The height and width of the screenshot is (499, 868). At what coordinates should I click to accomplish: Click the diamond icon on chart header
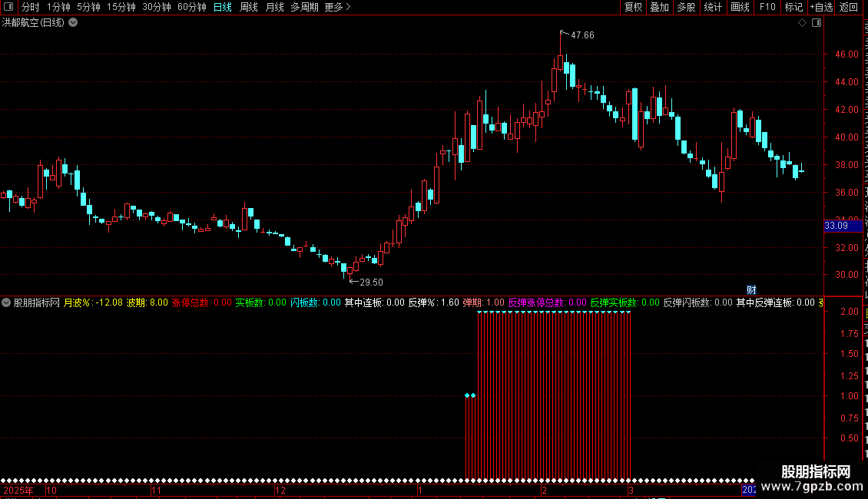coord(802,23)
